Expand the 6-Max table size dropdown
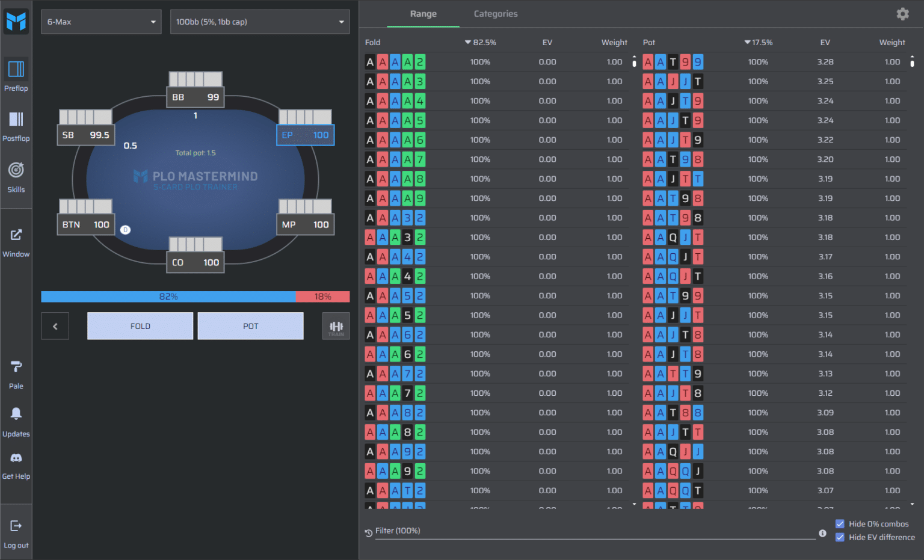Viewport: 924px width, 560px height. coord(101,22)
